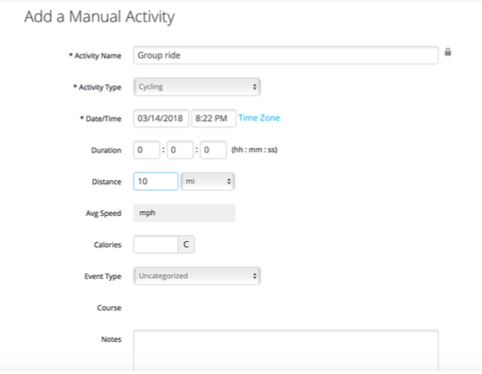The height and width of the screenshot is (374, 482).
Task: Click the Activity Name label
Action: 95,56
